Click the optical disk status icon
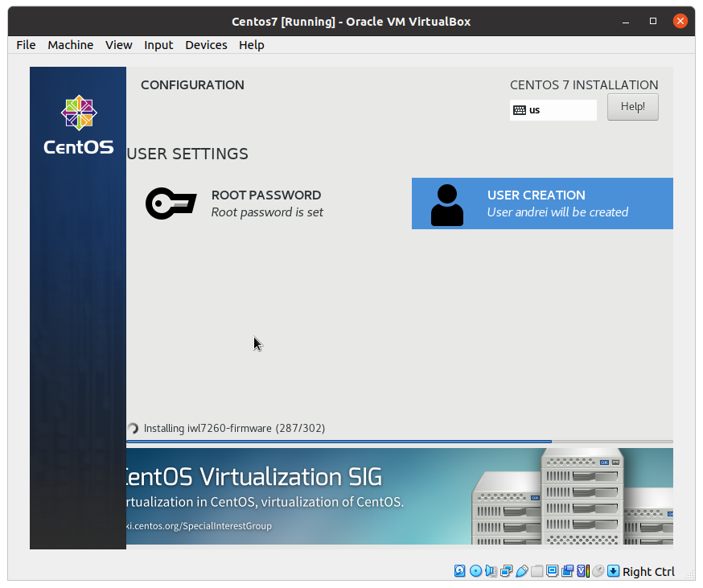The height and width of the screenshot is (588, 703). tap(475, 571)
